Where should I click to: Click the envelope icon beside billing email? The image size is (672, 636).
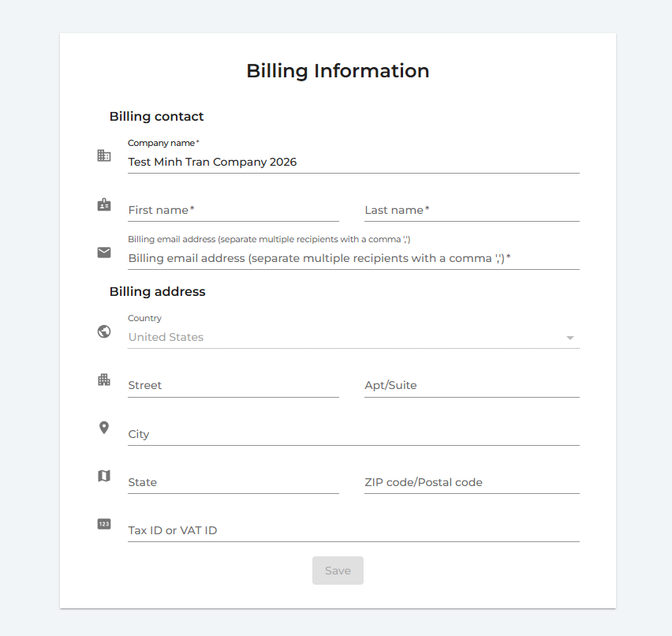point(104,253)
